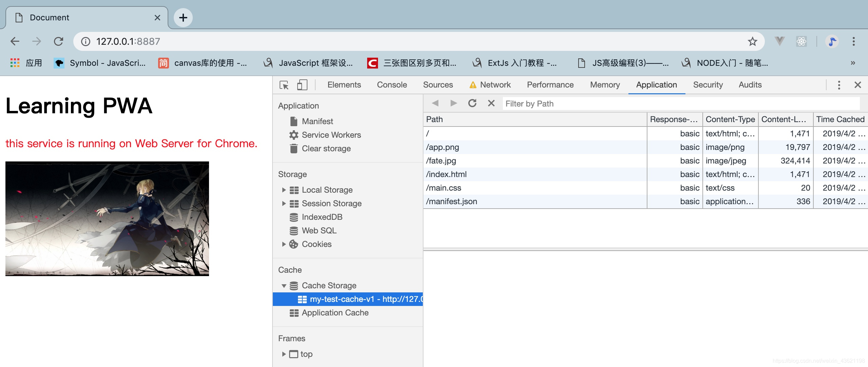868x367 pixels.
Task: Click the browser page reload button
Action: point(59,41)
